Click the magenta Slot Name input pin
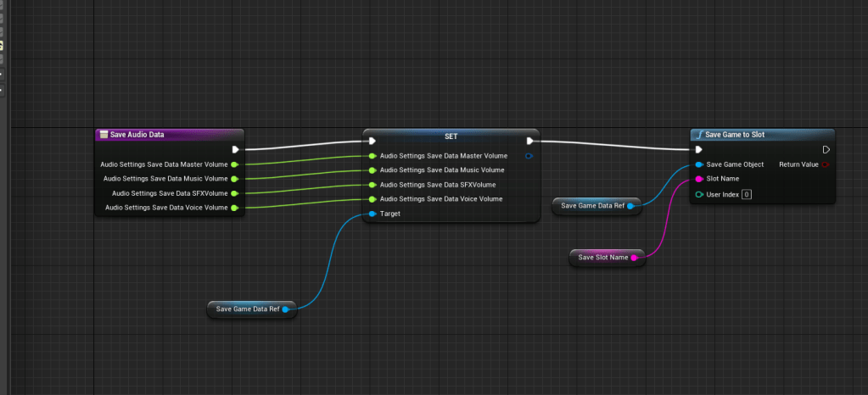This screenshot has width=868, height=395. pyautogui.click(x=698, y=179)
